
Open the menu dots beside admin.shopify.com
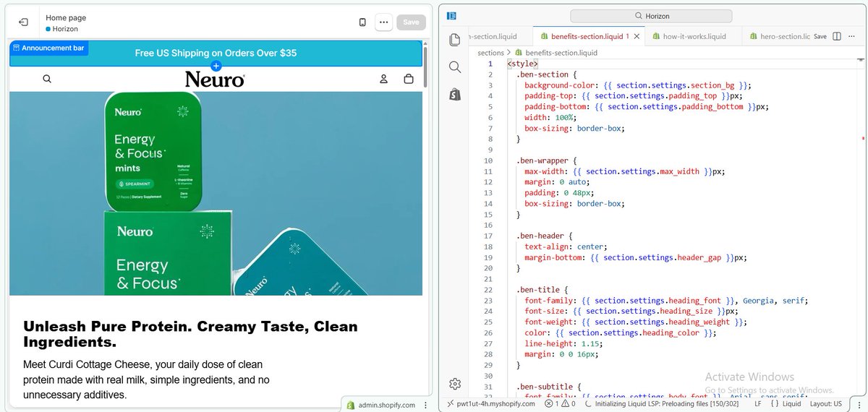pos(425,405)
